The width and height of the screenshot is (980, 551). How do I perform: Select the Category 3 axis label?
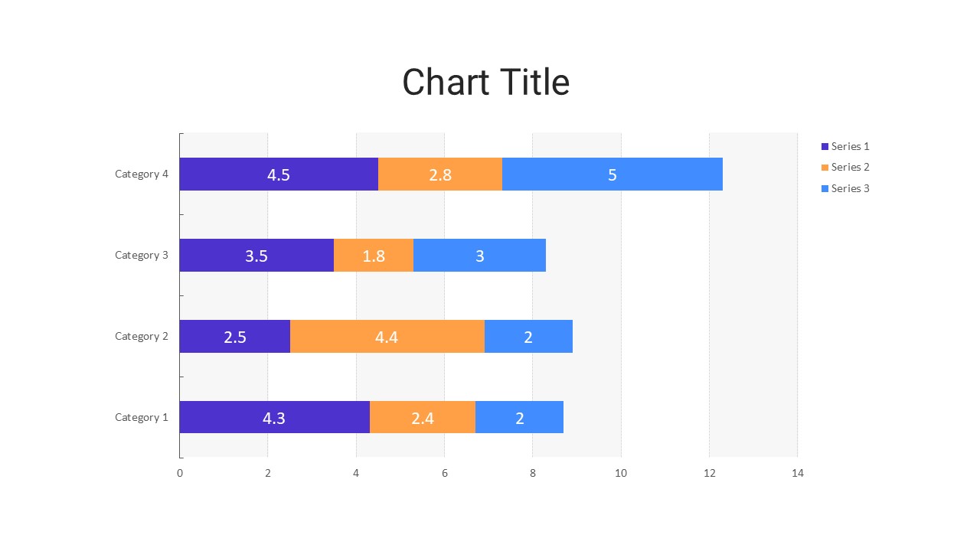[x=142, y=255]
